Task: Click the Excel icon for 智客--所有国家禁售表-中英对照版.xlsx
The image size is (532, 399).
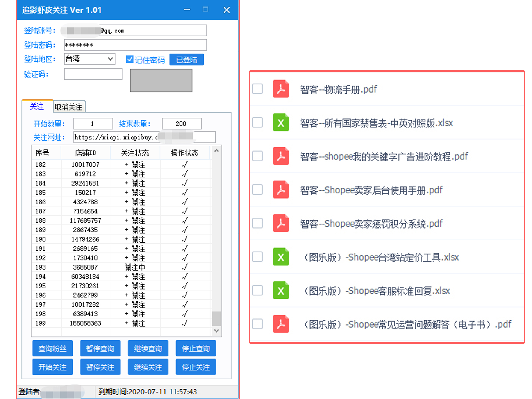Action: (281, 122)
